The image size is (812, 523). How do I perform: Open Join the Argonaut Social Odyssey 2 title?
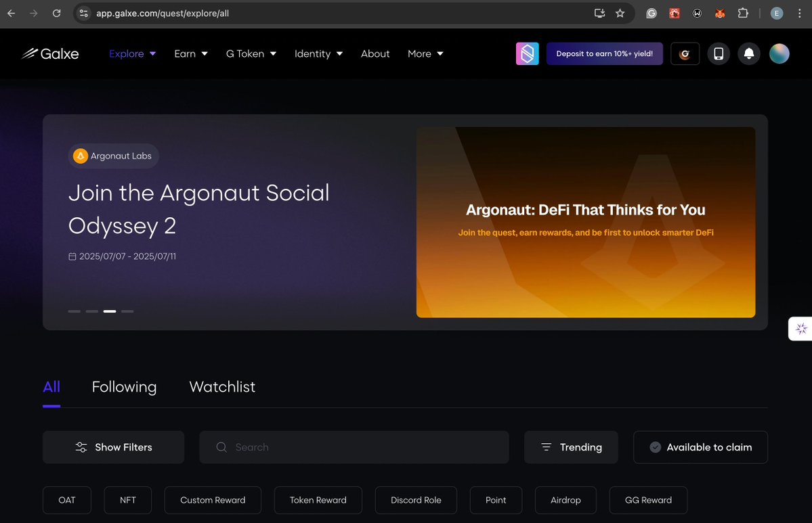199,209
